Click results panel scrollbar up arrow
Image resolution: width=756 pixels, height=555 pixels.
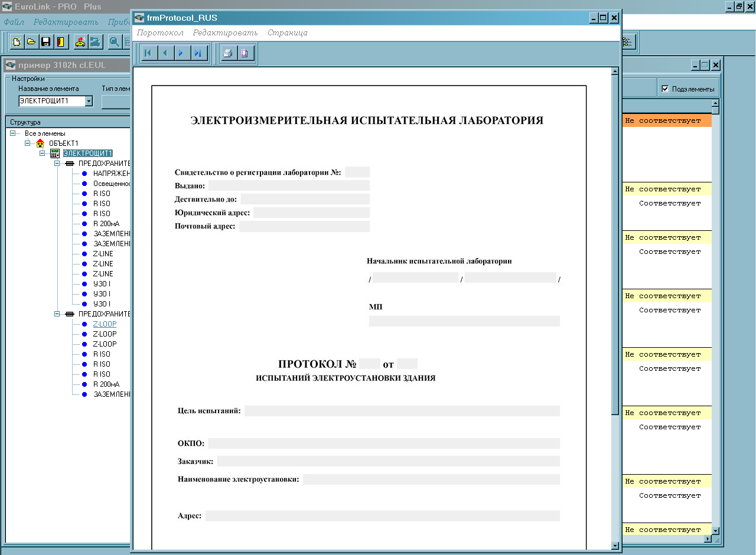(x=716, y=104)
